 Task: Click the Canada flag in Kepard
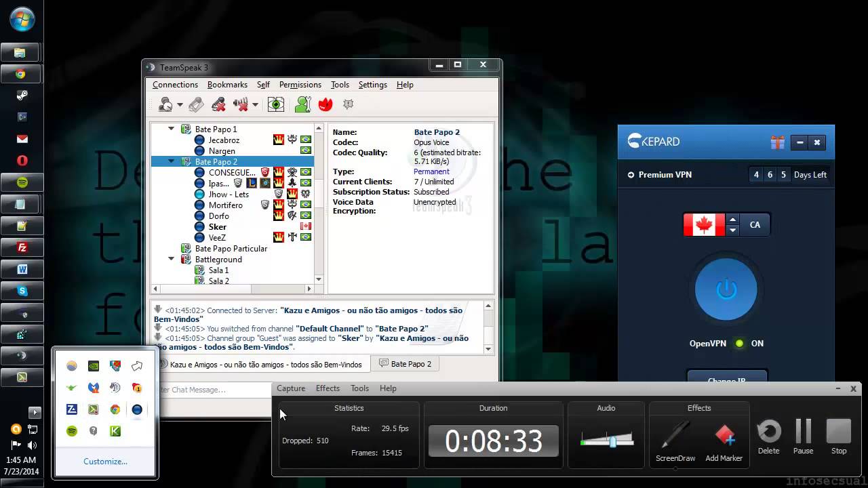[x=704, y=225]
